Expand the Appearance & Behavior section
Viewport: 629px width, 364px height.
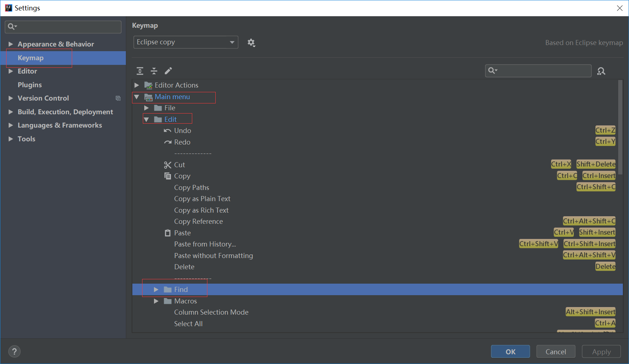[11, 44]
